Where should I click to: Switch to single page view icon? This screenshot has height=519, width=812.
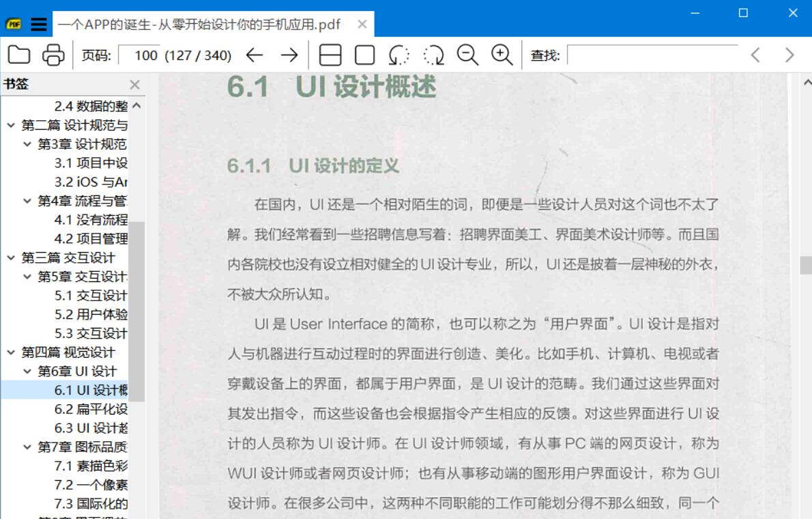tap(364, 55)
